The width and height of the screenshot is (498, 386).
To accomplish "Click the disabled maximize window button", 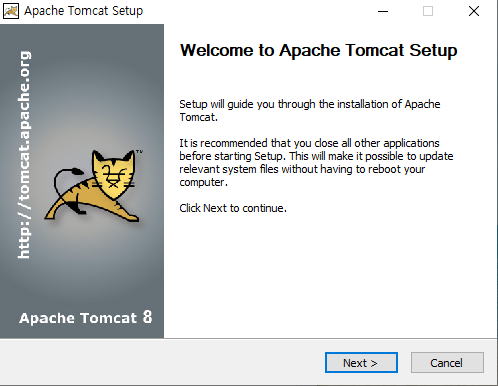I will coord(428,11).
